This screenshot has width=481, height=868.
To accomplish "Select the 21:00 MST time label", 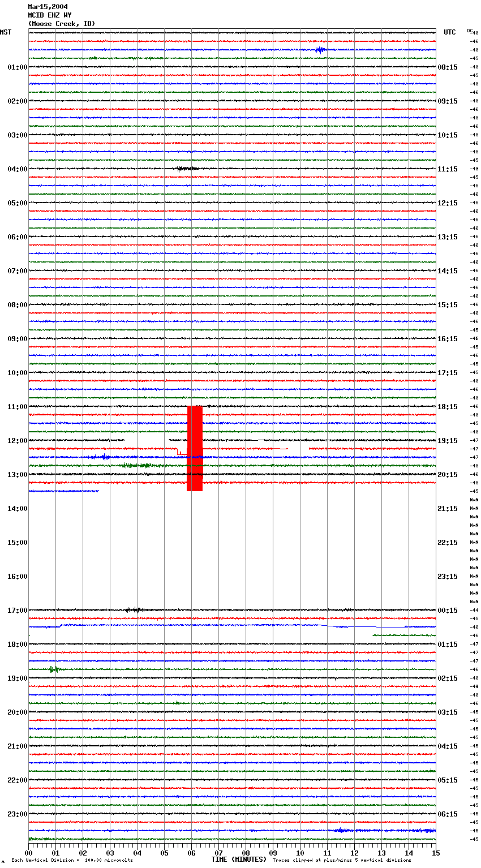I will click(18, 746).
